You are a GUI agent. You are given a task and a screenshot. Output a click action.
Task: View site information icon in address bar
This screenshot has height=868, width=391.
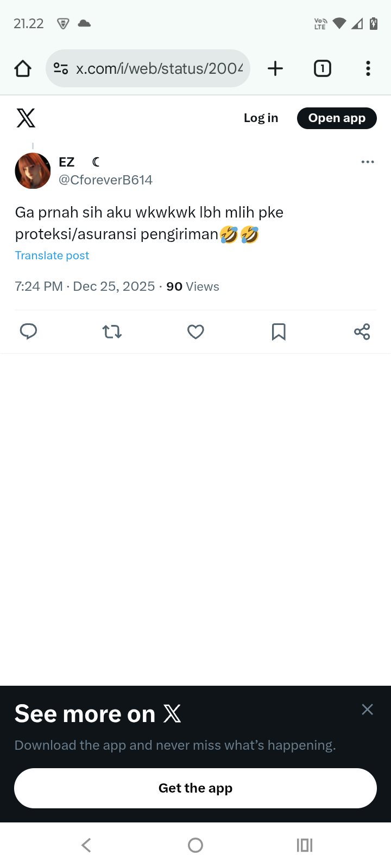pos(61,68)
